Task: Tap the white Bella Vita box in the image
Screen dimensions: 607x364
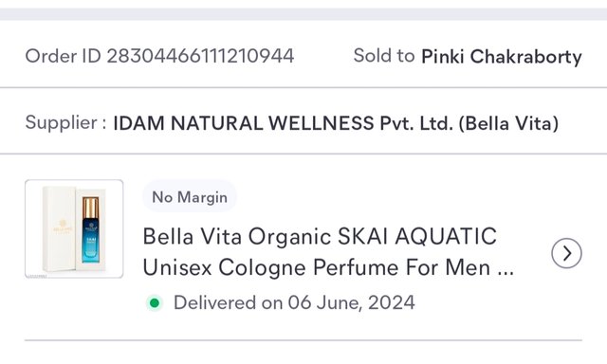Action: (x=59, y=228)
